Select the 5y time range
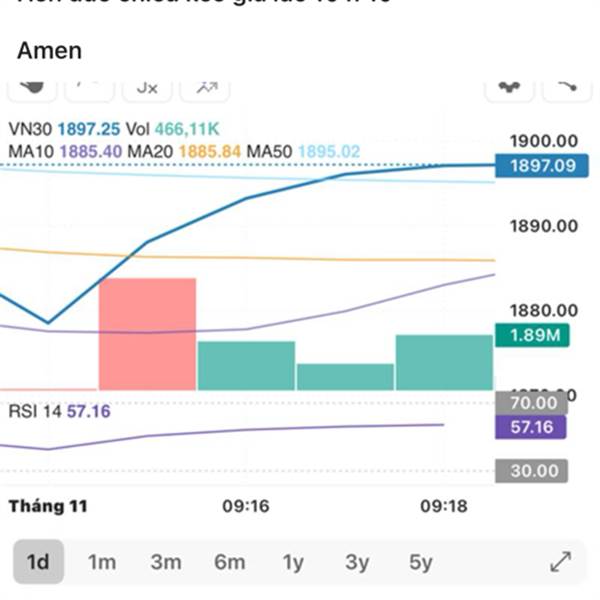The image size is (600, 600). [x=421, y=562]
